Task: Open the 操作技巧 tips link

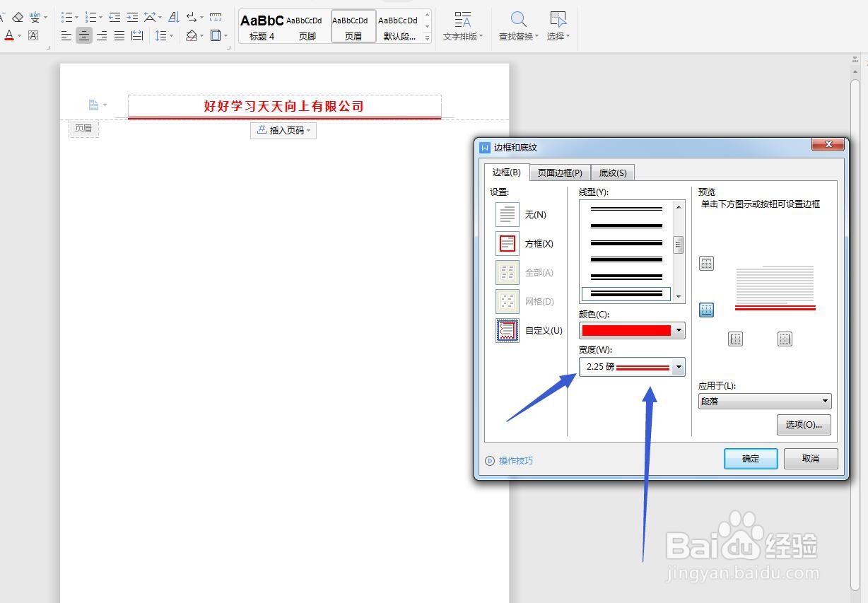Action: tap(515, 460)
